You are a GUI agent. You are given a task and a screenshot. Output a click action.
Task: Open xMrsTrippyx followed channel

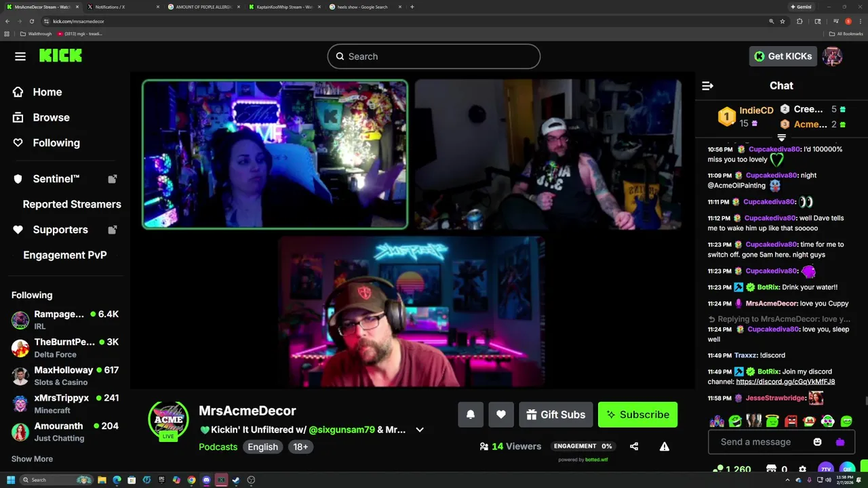pos(65,404)
